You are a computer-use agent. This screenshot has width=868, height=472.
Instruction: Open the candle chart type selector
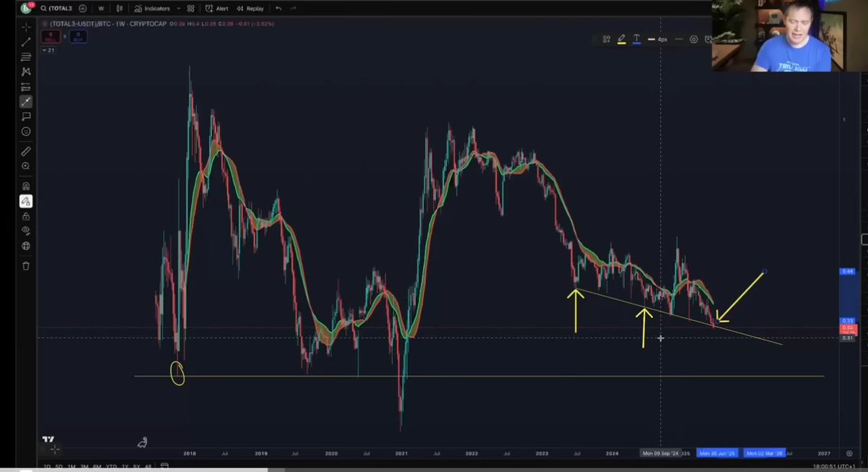tap(120, 9)
